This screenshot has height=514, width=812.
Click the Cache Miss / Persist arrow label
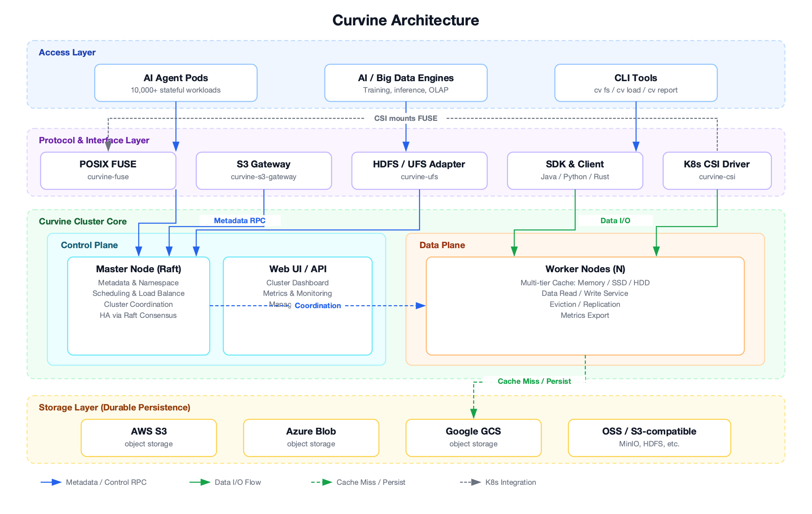coord(534,381)
